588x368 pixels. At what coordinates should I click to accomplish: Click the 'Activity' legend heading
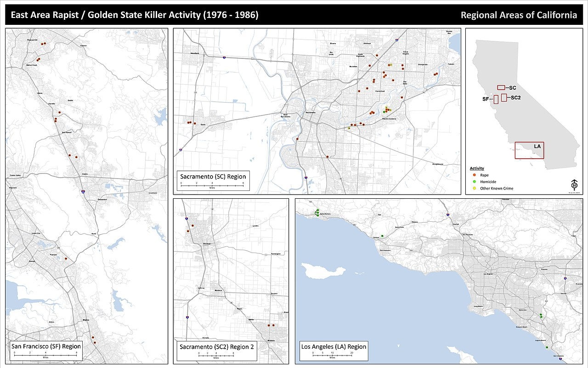(477, 168)
